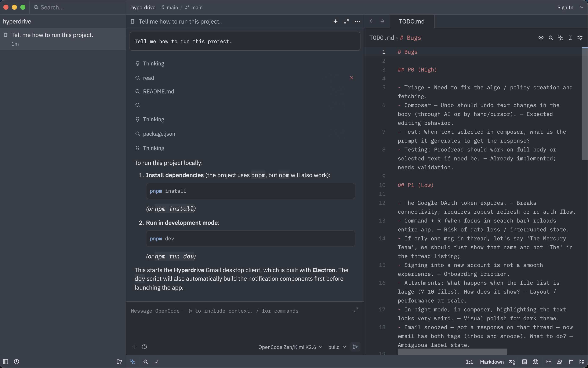Screen dimensions: 588x368
Task: Click line number 10 in the gutter
Action: (x=382, y=185)
